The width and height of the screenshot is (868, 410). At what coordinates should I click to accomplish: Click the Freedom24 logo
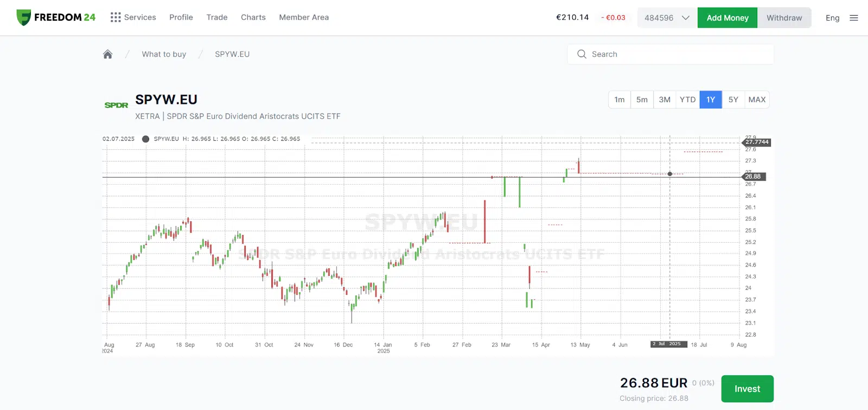[56, 17]
